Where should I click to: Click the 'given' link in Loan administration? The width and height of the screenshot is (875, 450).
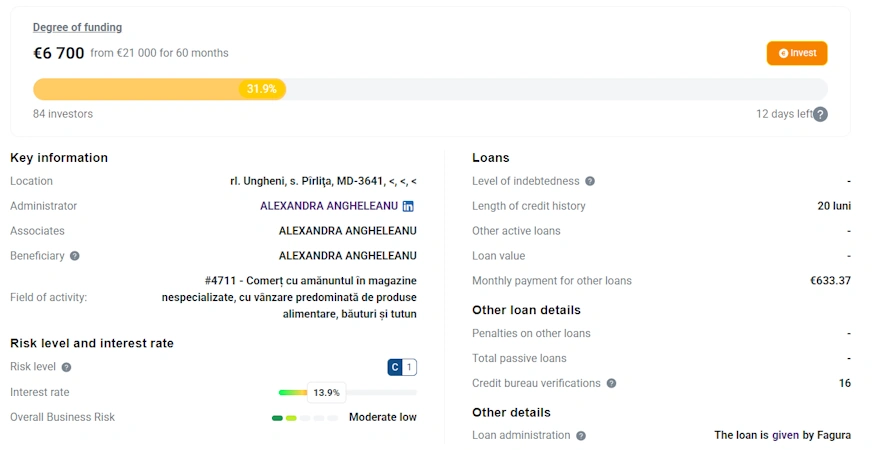(x=785, y=436)
